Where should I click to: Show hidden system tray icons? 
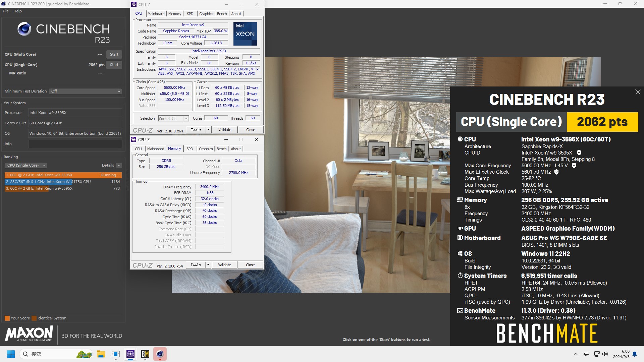tap(576, 354)
